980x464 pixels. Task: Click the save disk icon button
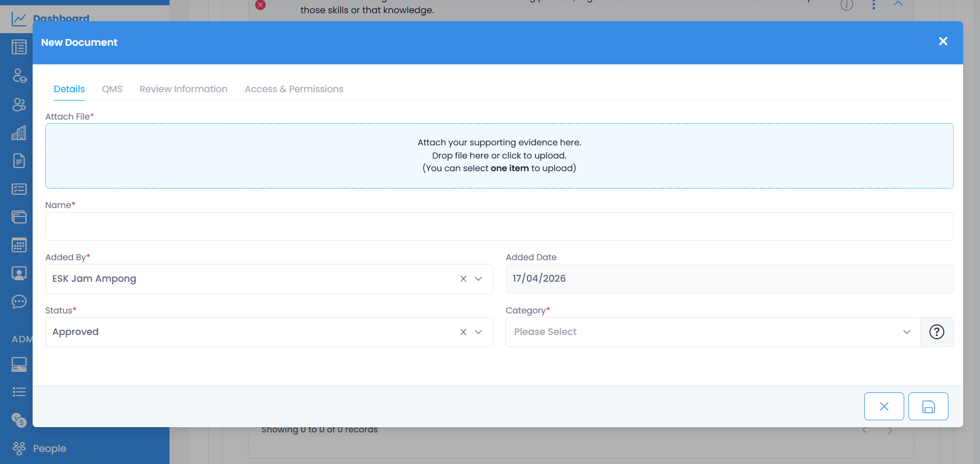tap(928, 406)
